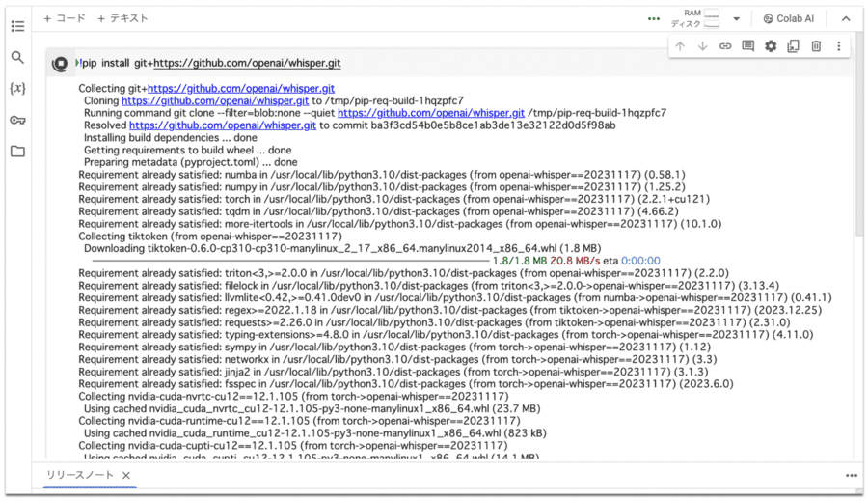Add a new code cell
Screen dimensions: 868x501
tap(65, 18)
